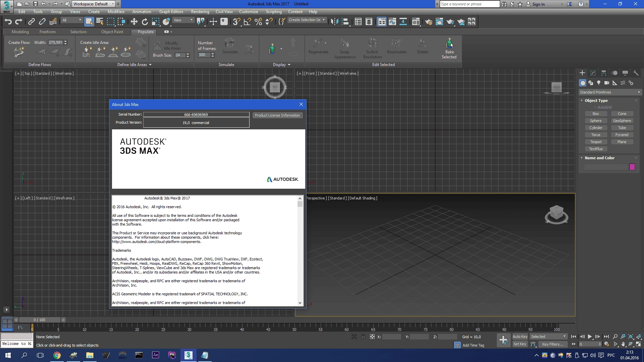
Task: Click About dialog scrollbar down arrow
Action: click(x=300, y=303)
